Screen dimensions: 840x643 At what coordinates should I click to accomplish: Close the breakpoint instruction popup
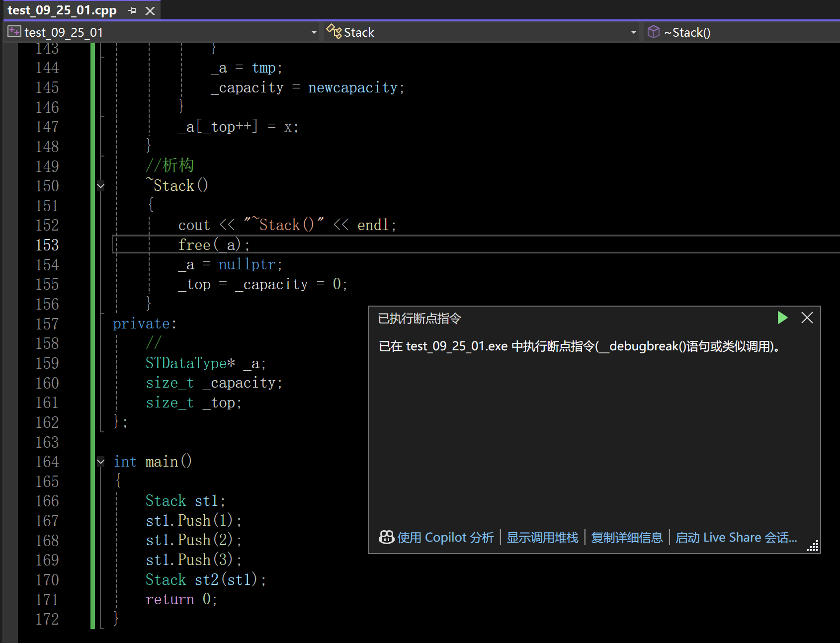click(x=807, y=318)
